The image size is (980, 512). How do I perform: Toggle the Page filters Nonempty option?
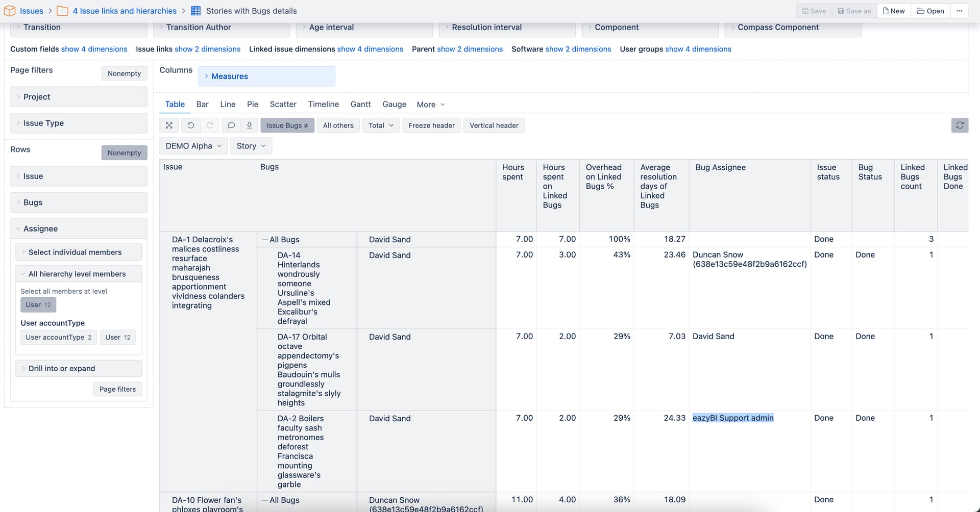point(124,73)
